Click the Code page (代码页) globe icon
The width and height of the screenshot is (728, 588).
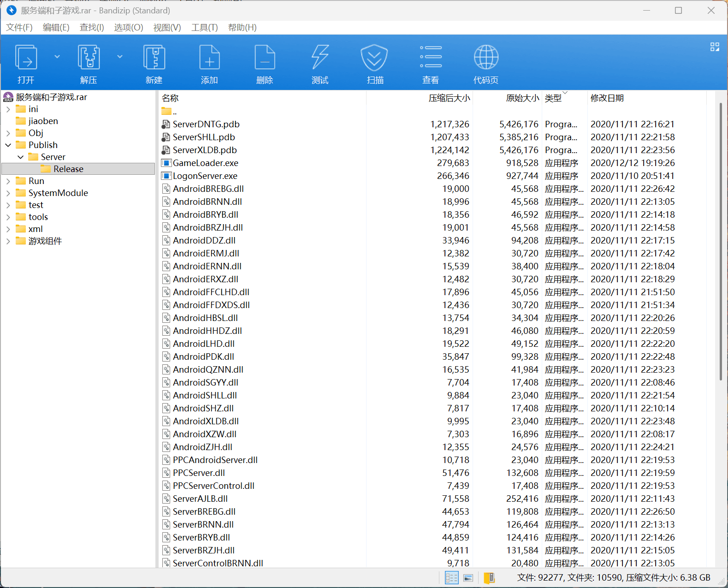[486, 58]
